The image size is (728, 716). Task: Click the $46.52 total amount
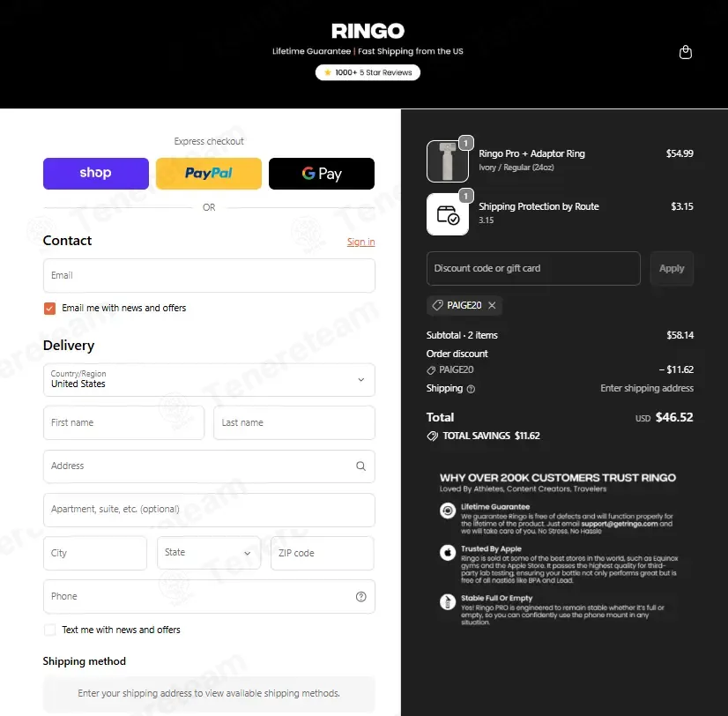point(674,417)
